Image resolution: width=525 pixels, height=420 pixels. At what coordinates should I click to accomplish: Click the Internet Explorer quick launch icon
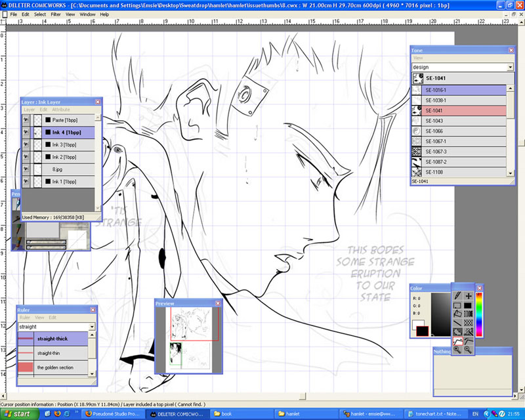[67, 414]
